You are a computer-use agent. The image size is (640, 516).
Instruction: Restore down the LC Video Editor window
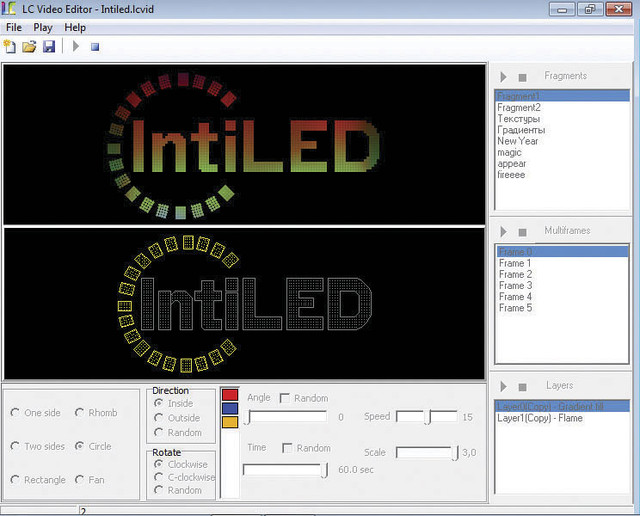tap(590, 9)
